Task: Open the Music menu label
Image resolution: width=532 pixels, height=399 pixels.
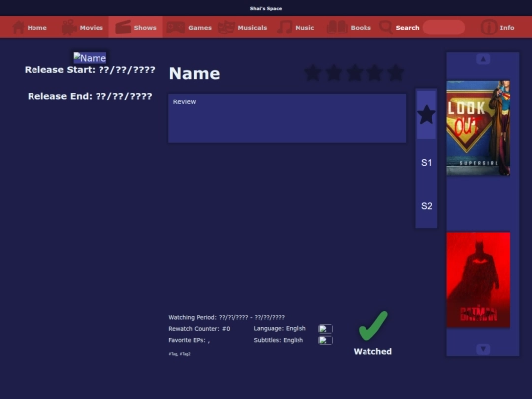Action: click(304, 28)
